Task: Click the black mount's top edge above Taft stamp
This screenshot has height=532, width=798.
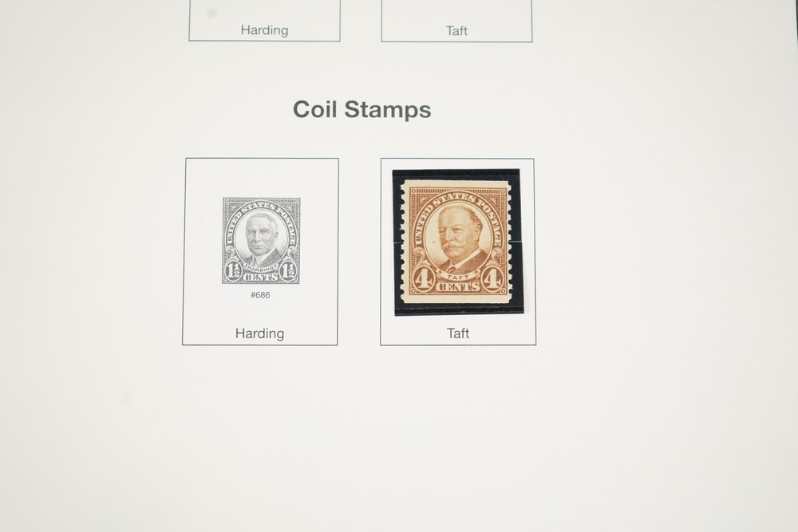Action: [x=456, y=173]
